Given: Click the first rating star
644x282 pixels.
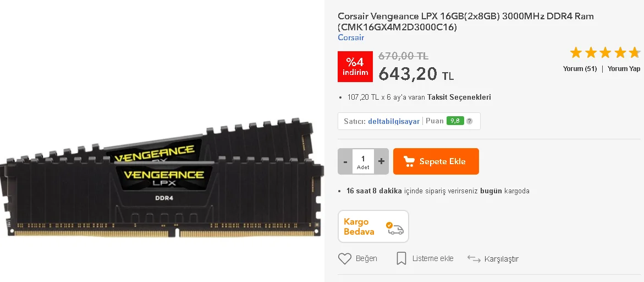Looking at the screenshot, I should (x=576, y=53).
